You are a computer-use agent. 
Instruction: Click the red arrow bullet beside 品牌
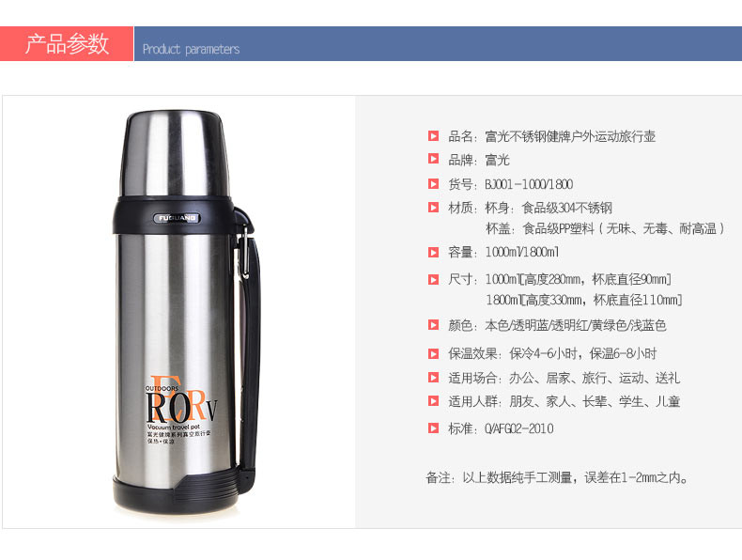coord(433,159)
